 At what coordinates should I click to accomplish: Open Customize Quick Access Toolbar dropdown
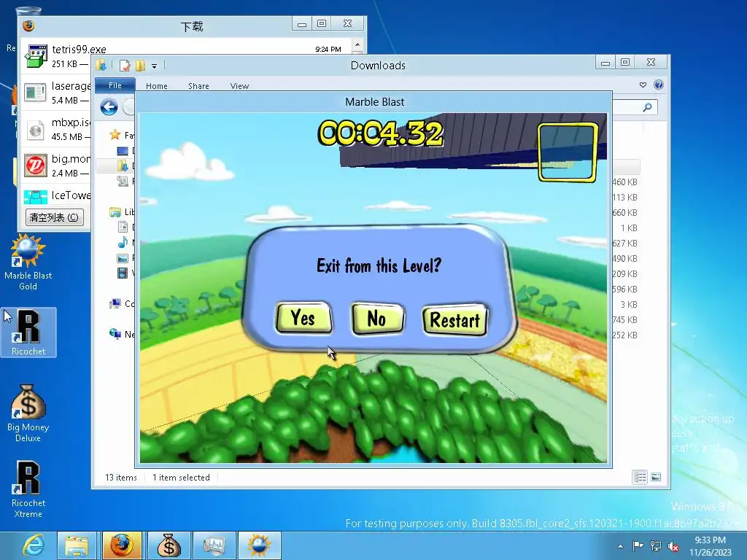(x=155, y=66)
